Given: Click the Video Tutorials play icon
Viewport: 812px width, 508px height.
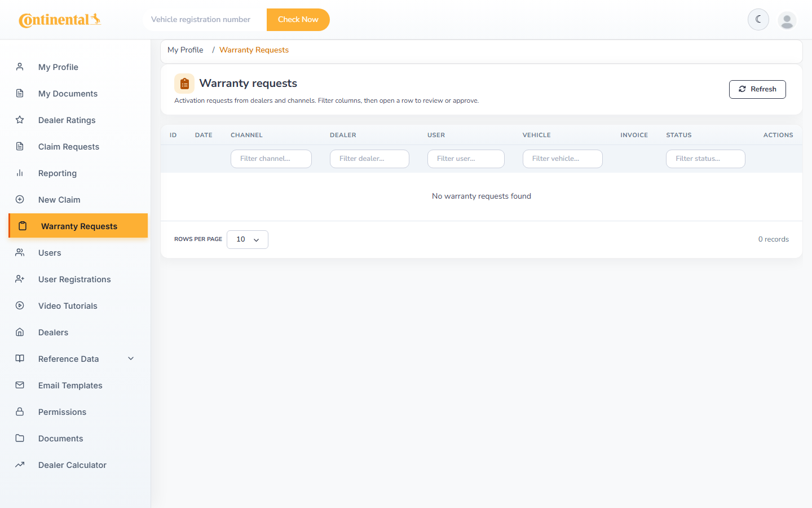Looking at the screenshot, I should [20, 305].
